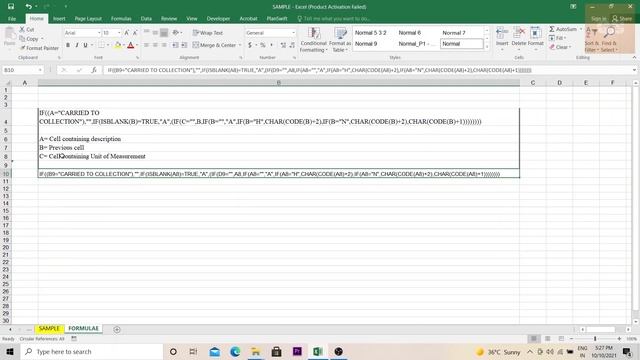Switch to the Formulas tab
Image resolution: width=640 pixels, height=360 pixels.
pos(121,19)
